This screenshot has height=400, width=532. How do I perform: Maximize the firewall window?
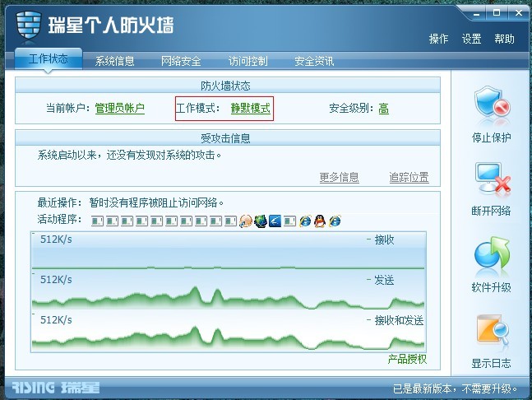pos(497,13)
